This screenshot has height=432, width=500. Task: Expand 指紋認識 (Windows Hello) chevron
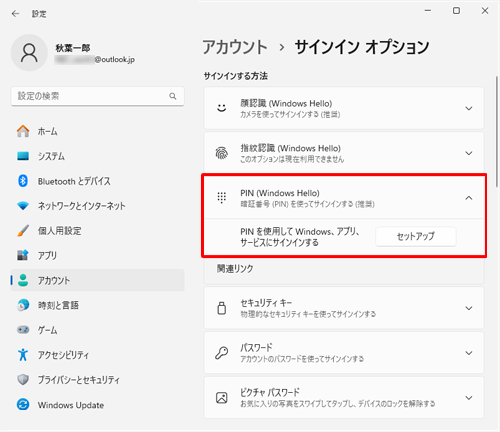(x=469, y=153)
